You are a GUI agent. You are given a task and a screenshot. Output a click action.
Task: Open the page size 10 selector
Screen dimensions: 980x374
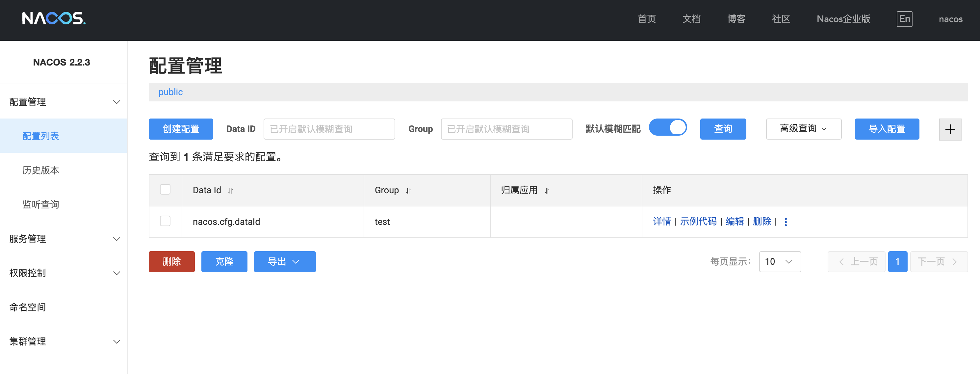[780, 262]
